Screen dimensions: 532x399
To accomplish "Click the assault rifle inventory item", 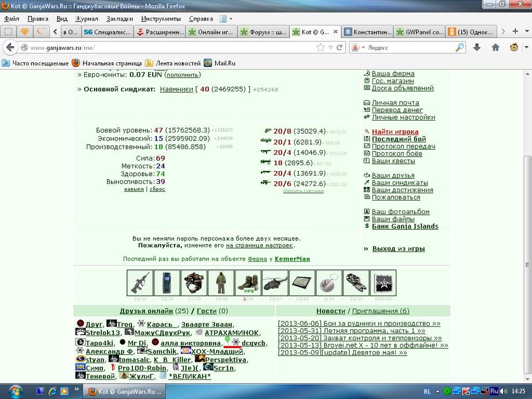I will [x=140, y=283].
